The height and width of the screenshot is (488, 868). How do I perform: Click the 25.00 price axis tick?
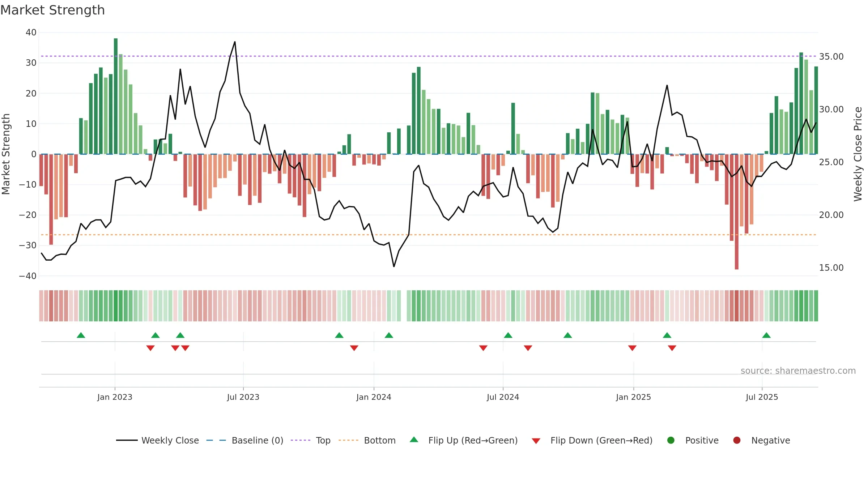(x=831, y=162)
